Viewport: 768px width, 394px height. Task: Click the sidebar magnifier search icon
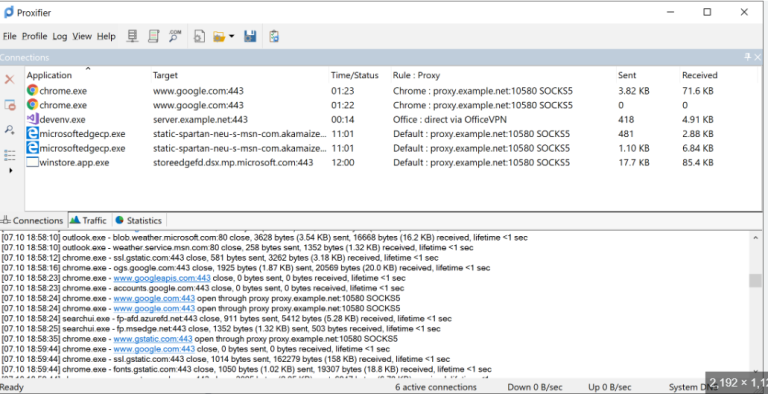click(9, 130)
